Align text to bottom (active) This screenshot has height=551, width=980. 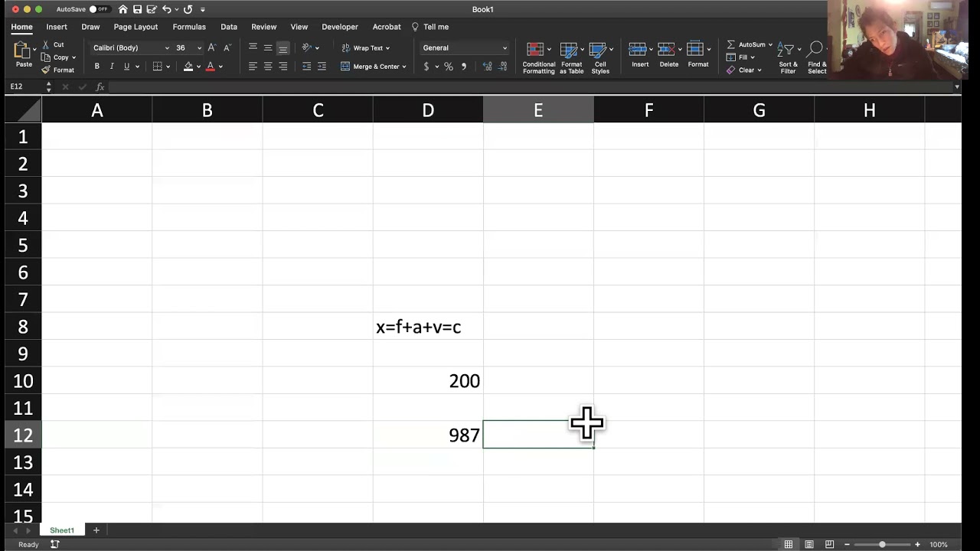pos(283,47)
